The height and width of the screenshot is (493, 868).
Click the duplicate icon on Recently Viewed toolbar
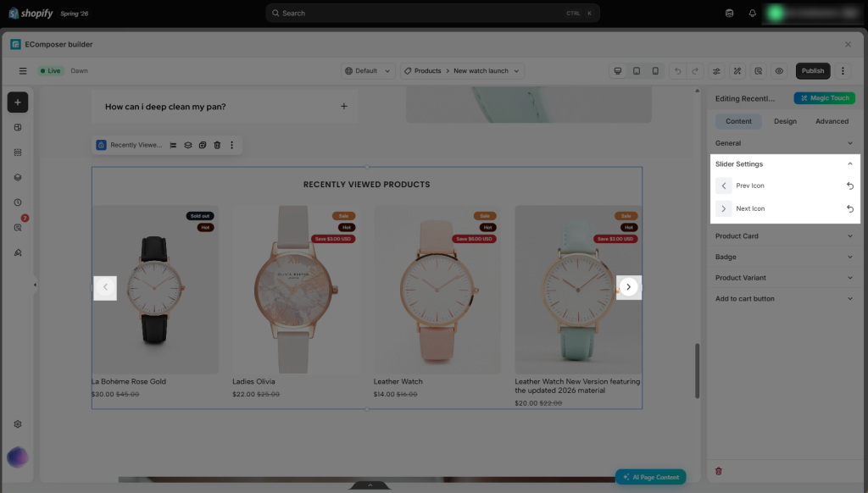(x=203, y=145)
